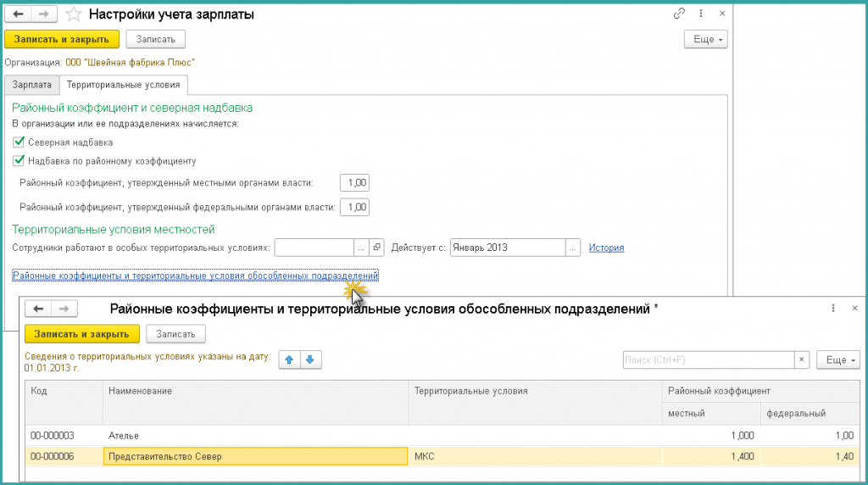The width and height of the screenshot is (868, 485).
Task: Click Территориальные условия column header
Action: [x=536, y=403]
